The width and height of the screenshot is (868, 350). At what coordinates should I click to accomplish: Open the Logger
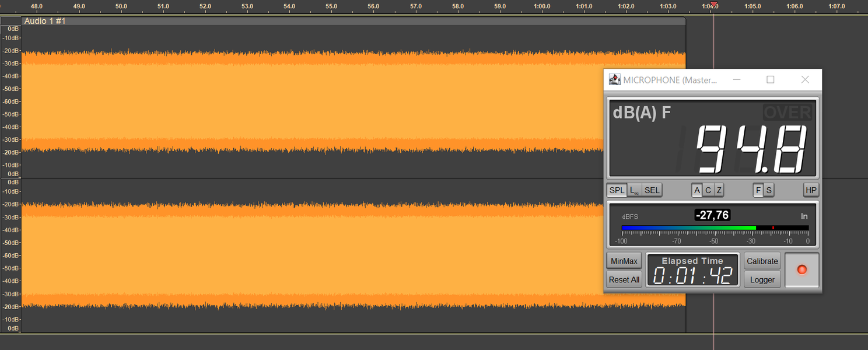pos(762,279)
